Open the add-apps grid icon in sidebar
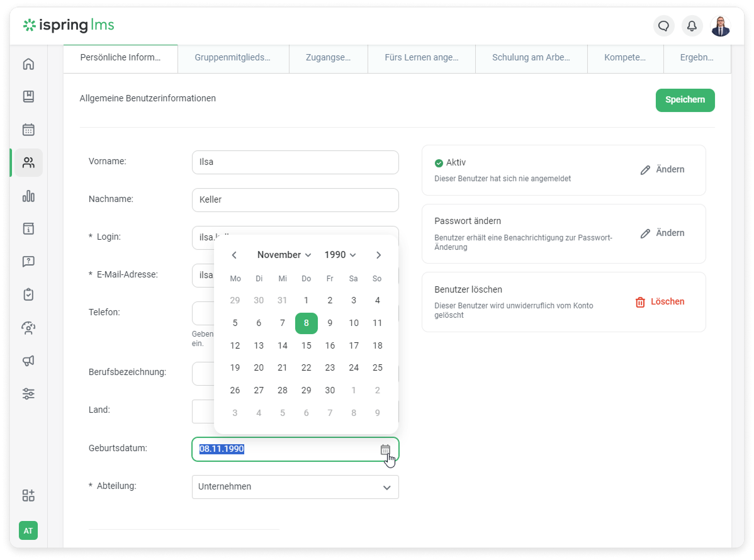The height and width of the screenshot is (560, 754). pos(28,495)
